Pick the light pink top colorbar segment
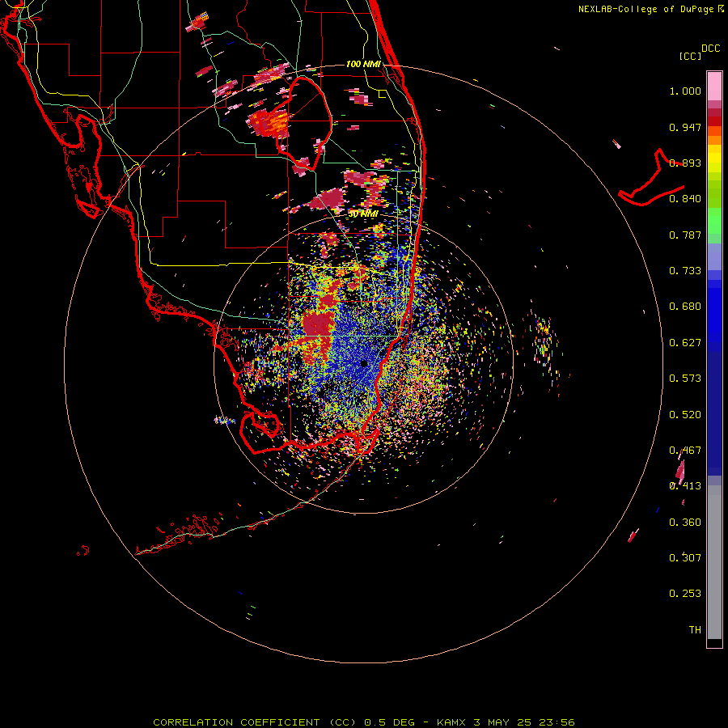The height and width of the screenshot is (728, 728). point(714,87)
